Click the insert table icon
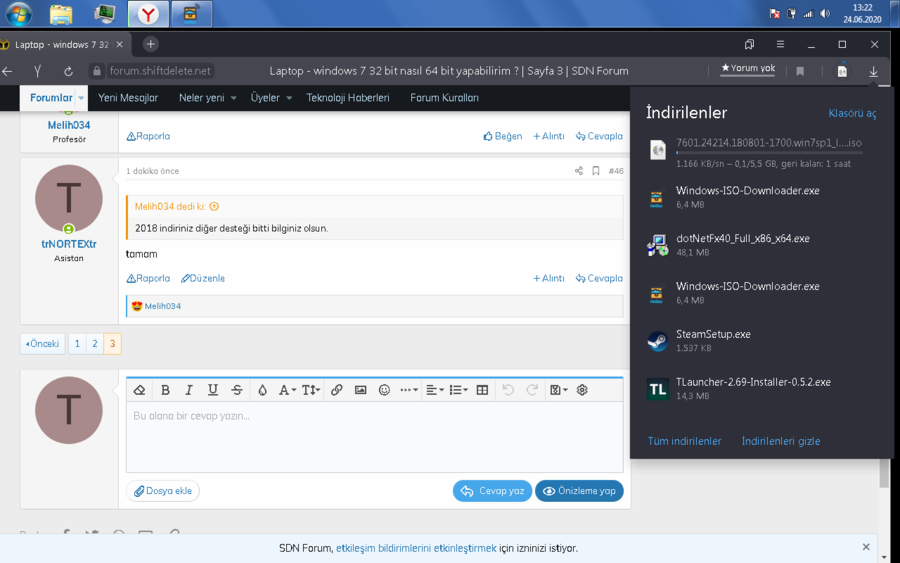900x563 pixels. (x=483, y=390)
